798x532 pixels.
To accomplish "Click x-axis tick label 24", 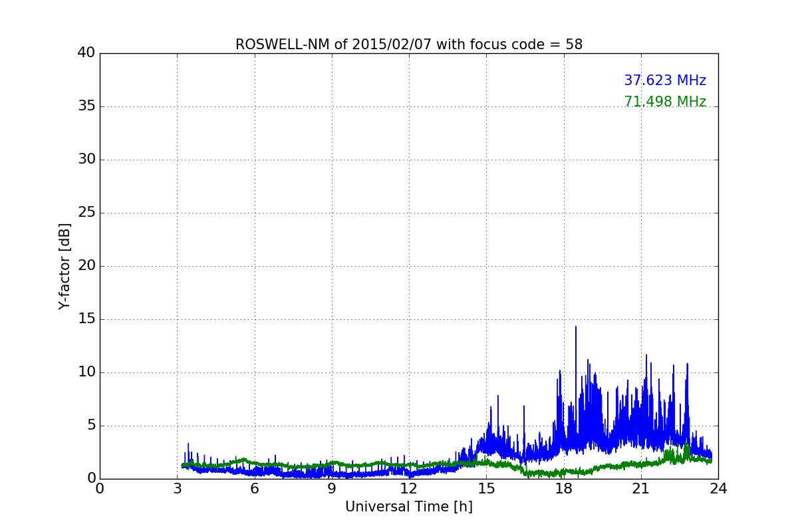I will (x=718, y=489).
